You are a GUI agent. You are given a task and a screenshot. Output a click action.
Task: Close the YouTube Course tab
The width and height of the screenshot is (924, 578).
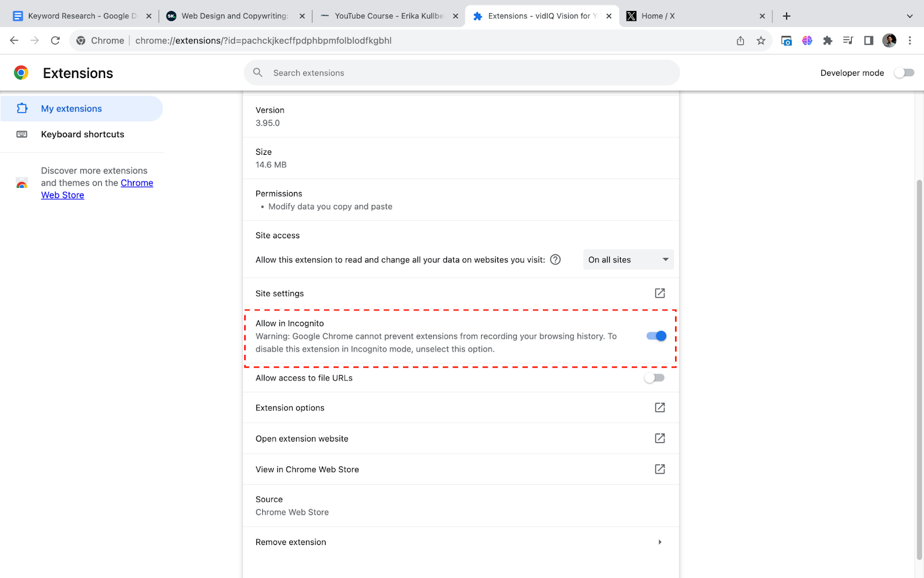coord(456,16)
